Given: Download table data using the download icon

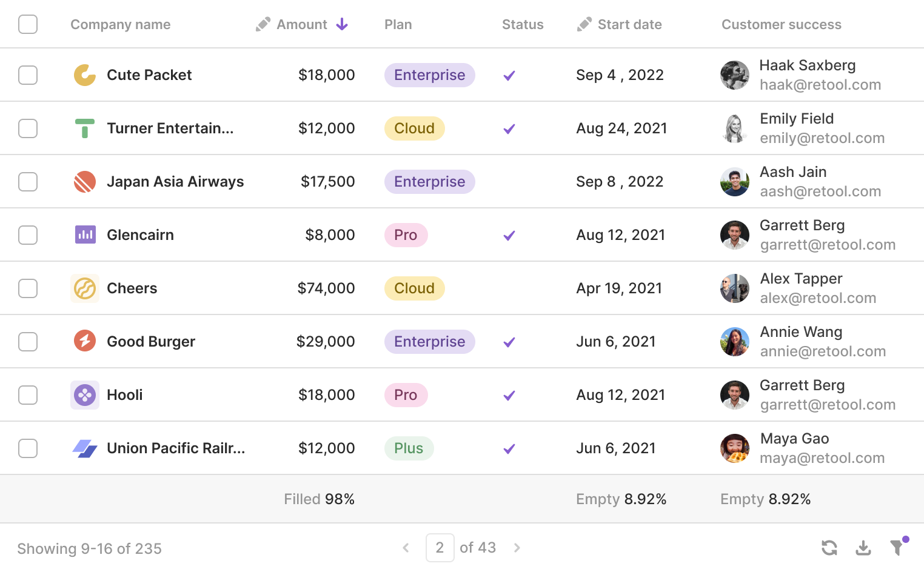Looking at the screenshot, I should [x=863, y=548].
